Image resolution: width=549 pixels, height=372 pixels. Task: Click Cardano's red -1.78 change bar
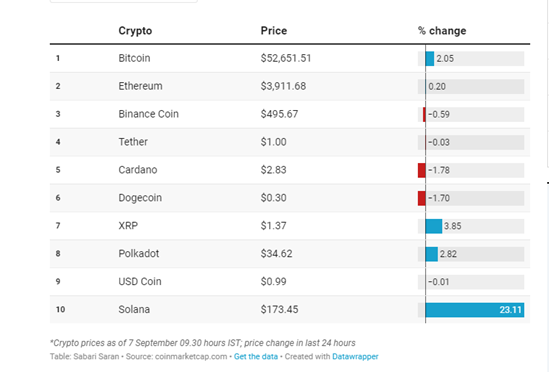pyautogui.click(x=422, y=170)
